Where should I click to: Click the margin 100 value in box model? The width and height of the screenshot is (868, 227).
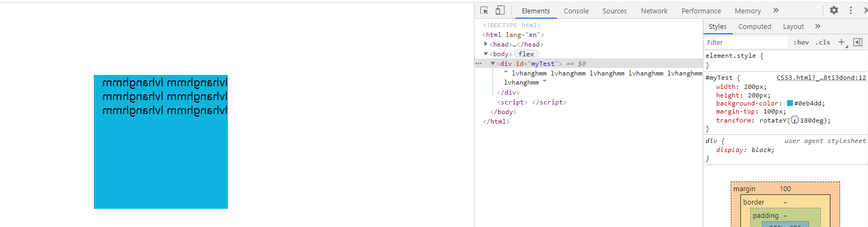785,188
